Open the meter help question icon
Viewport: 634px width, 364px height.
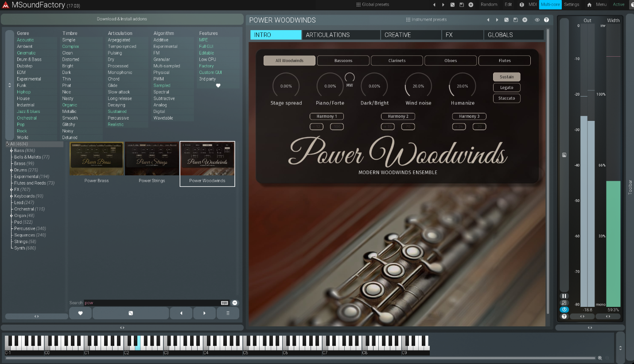tap(564, 316)
